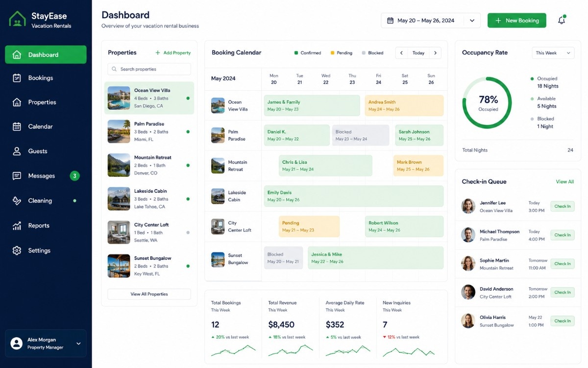The image size is (588, 368).
Task: Click the plus icon on New Booking
Action: click(x=498, y=21)
